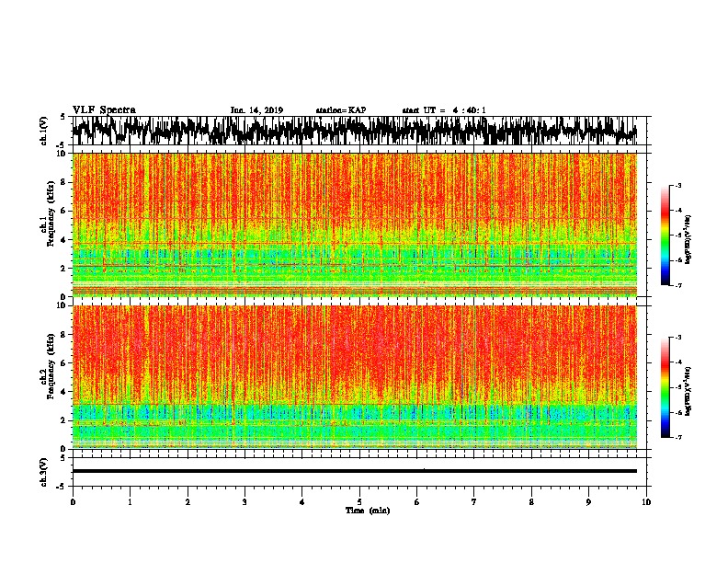The height and width of the screenshot is (563, 728).
Task: Click the "start UT = 4:40:1" label
Action: (444, 110)
